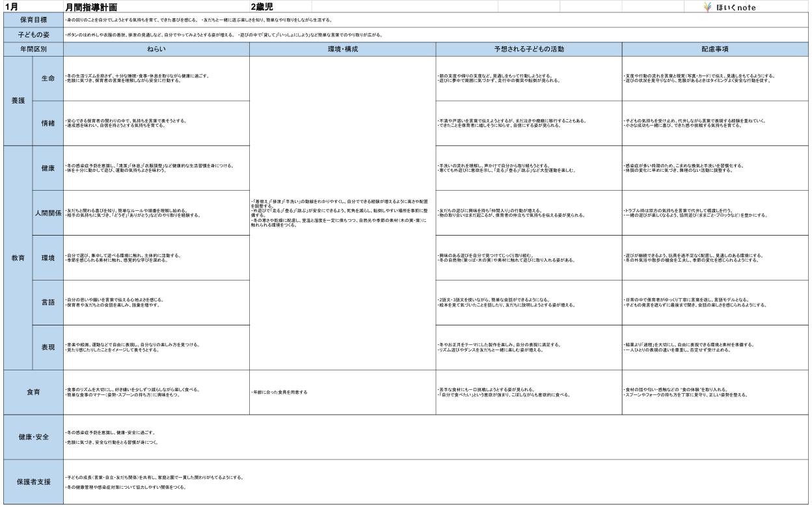Select the 子どもの姿 row label

[33, 34]
